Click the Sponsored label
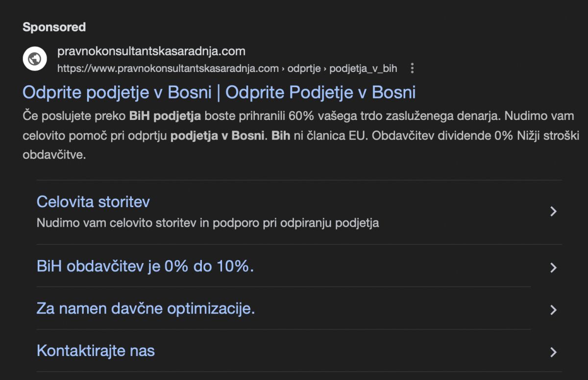Screen dimensions: 588x380 (x=54, y=27)
